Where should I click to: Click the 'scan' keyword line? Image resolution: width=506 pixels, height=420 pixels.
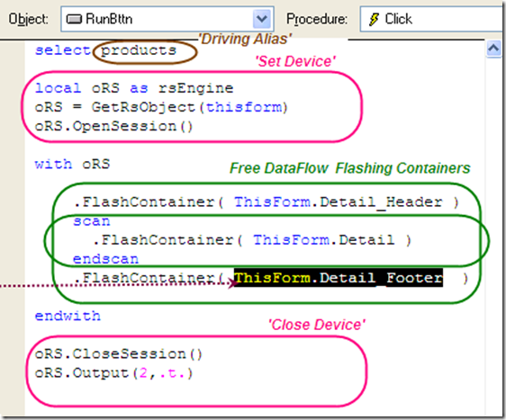click(92, 221)
